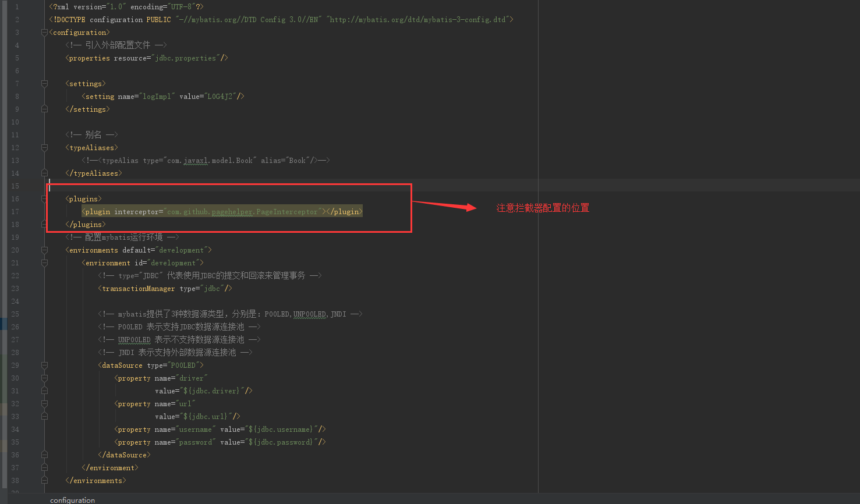Click the ${jdbc.url} value text
This screenshot has width=860, height=504.
click(205, 417)
